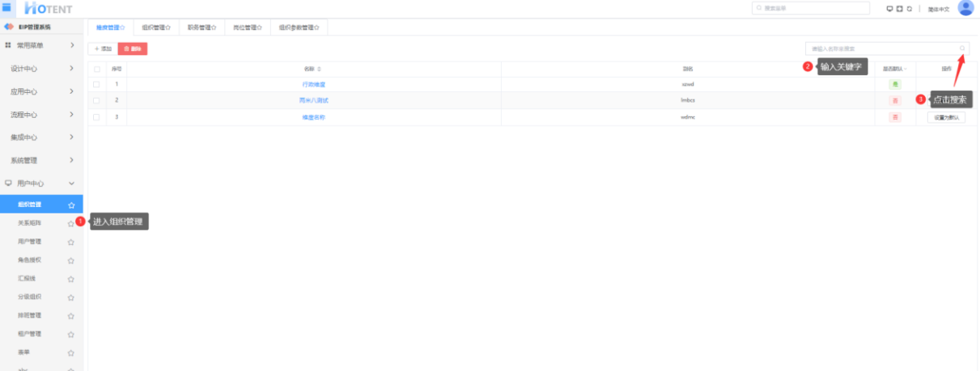Switch to the 职务管理 tab
980x371 pixels.
(202, 27)
